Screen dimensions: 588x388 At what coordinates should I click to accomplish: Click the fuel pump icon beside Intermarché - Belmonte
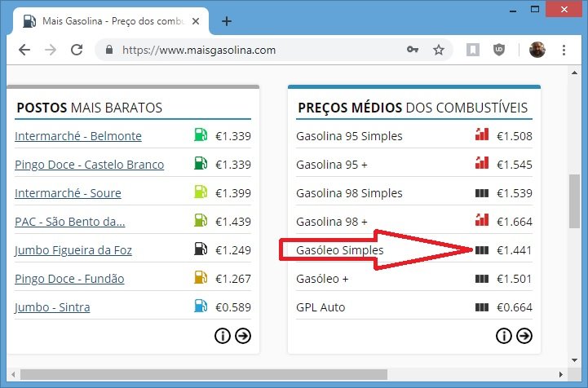coord(201,135)
